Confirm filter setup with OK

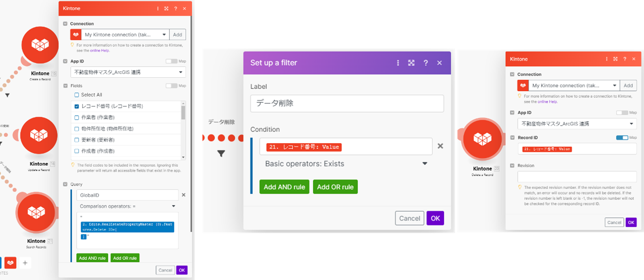(x=435, y=218)
